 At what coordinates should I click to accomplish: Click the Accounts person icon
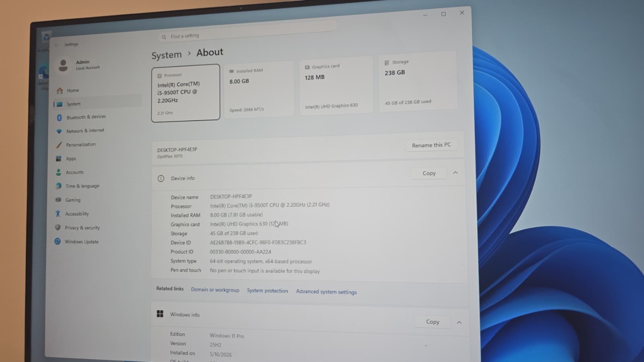pyautogui.click(x=58, y=172)
